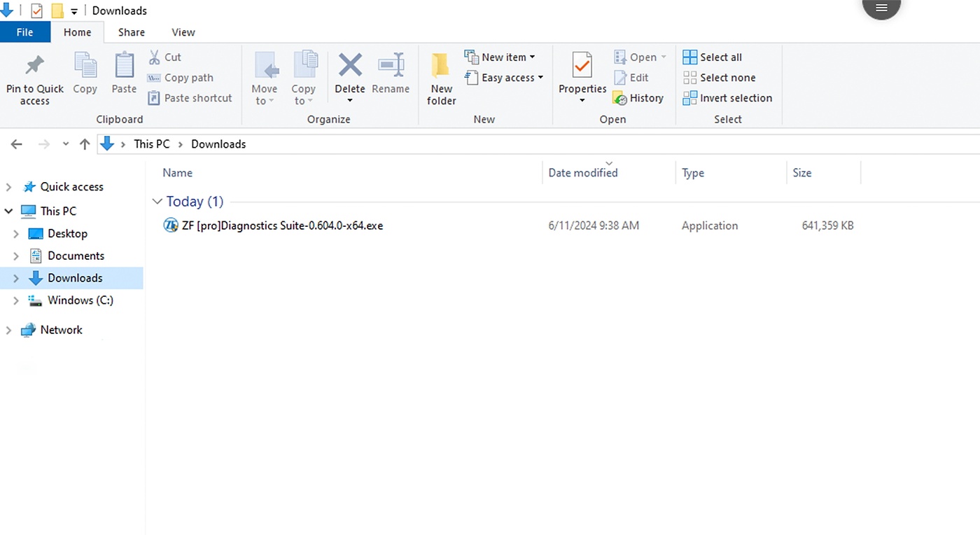
Task: Open the New item dropdown
Action: coord(500,57)
